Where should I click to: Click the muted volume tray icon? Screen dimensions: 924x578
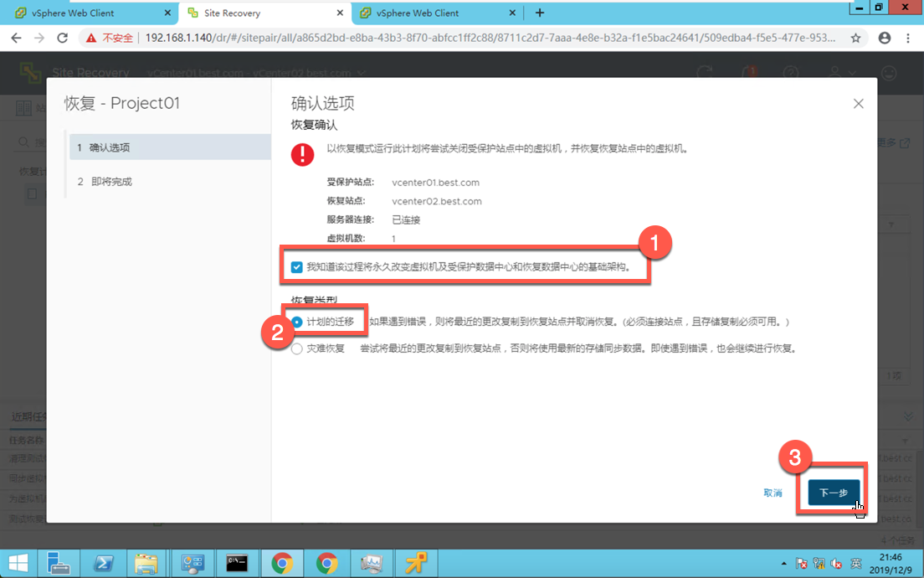pyautogui.click(x=836, y=564)
